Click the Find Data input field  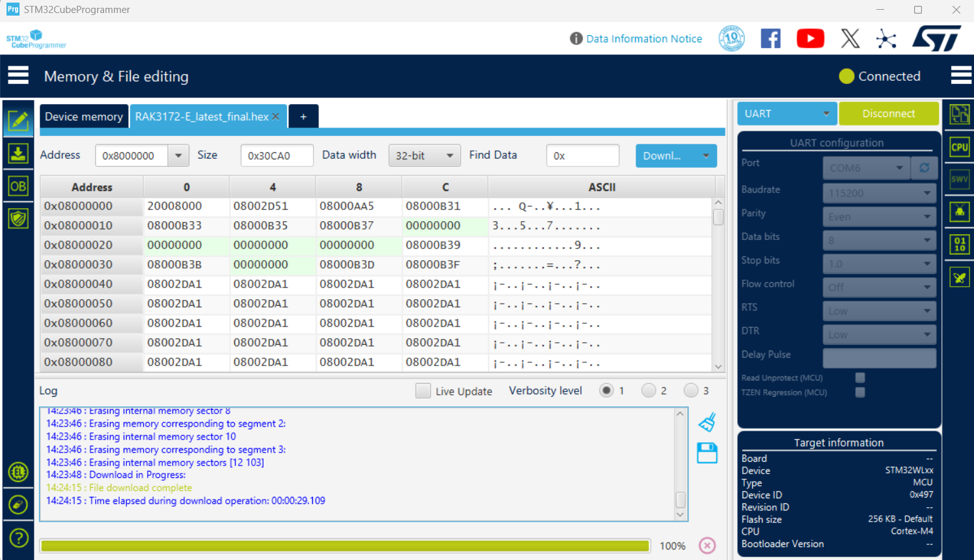[582, 156]
